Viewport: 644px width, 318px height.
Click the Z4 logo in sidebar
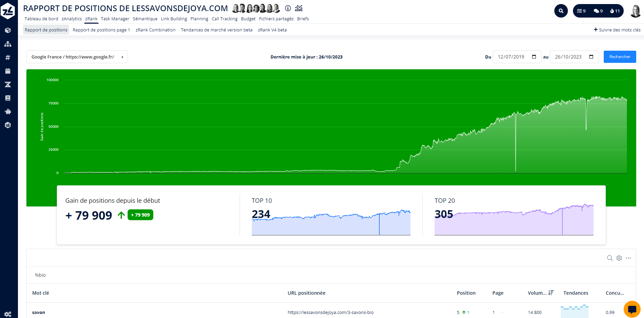point(8,11)
